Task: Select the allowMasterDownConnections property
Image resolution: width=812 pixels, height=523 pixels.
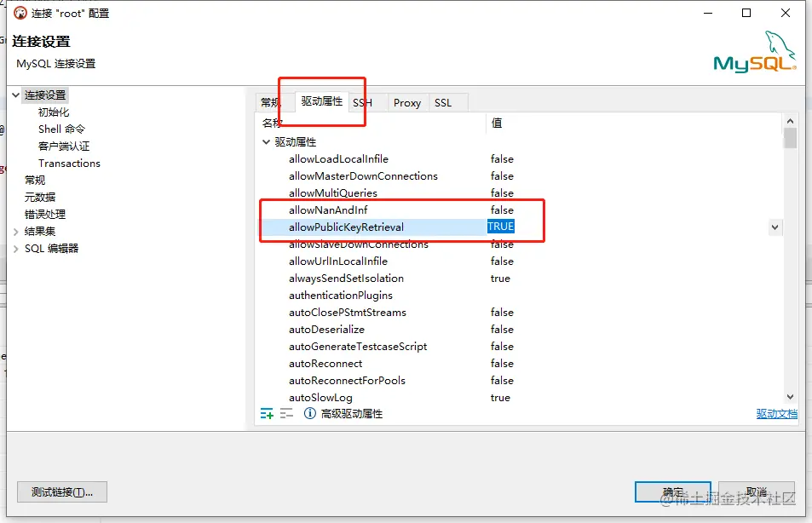Action: coord(363,176)
